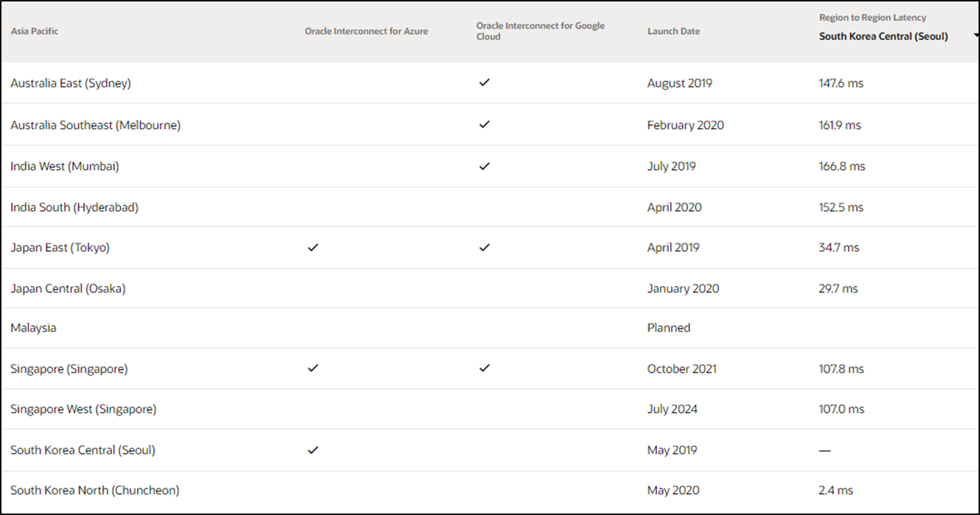Image resolution: width=980 pixels, height=515 pixels.
Task: Click the Oracle Interconnect for Azure header
Action: (x=366, y=31)
